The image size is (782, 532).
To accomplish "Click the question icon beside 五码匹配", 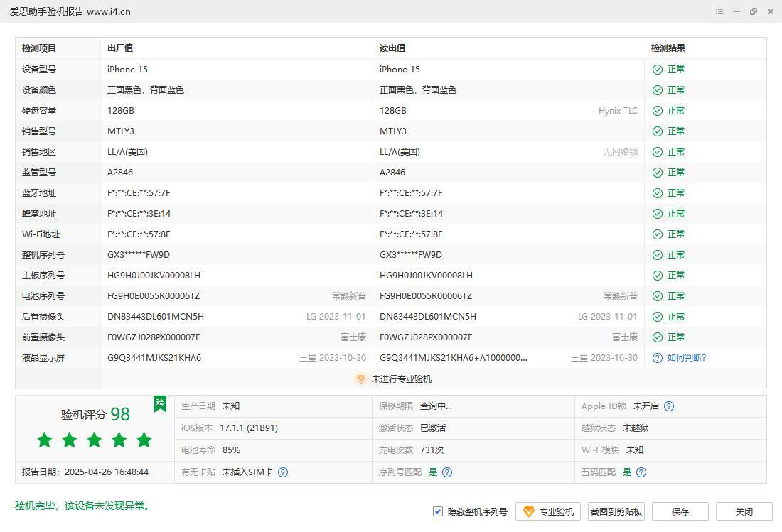I will 641,472.
